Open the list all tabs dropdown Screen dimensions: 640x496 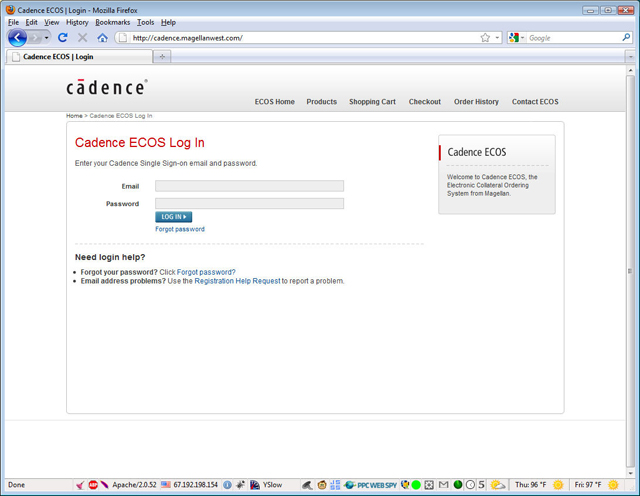point(631,57)
